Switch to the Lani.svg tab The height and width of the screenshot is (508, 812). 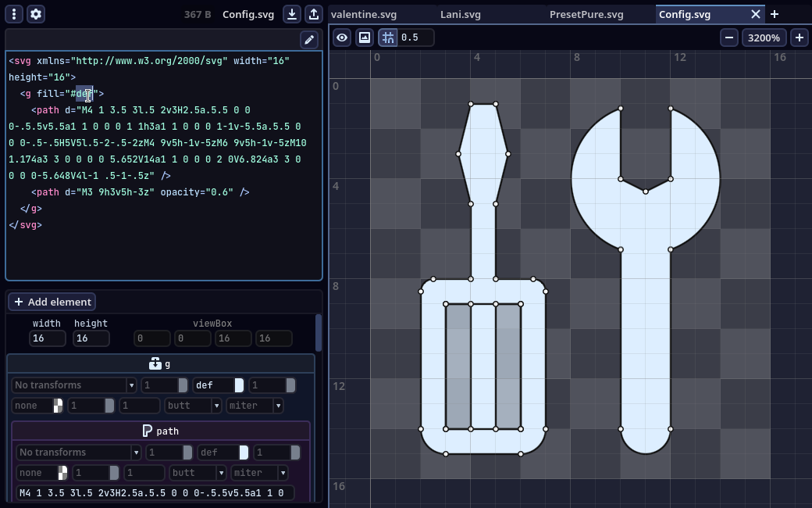pyautogui.click(x=492, y=15)
